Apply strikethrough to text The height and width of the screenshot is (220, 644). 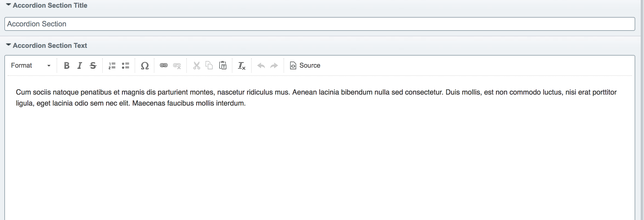point(93,65)
